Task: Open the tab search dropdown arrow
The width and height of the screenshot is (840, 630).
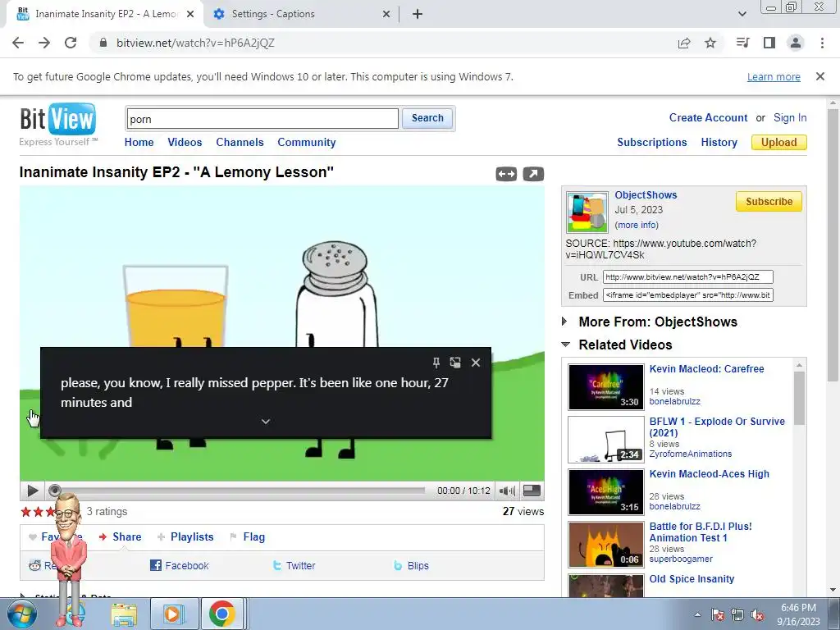Action: click(x=742, y=14)
